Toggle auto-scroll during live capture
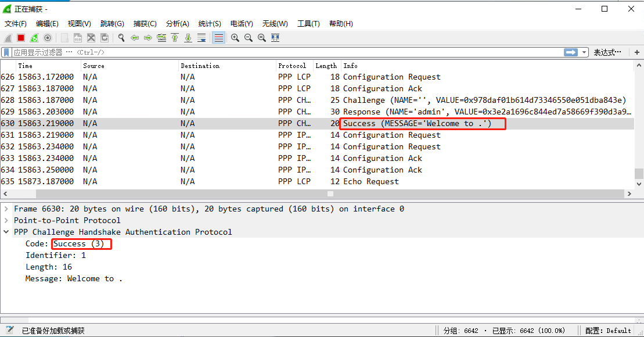Screen dimensions: 644x337 coord(202,38)
